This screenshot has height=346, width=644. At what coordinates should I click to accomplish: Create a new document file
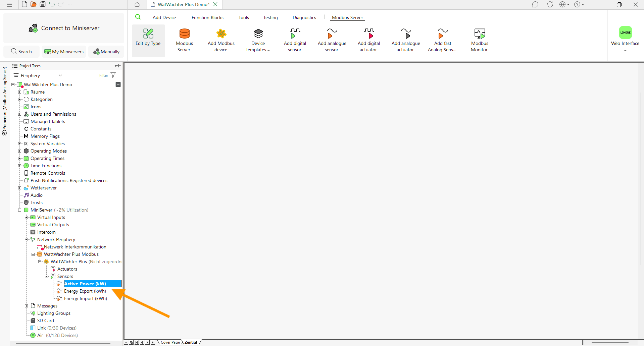tap(24, 4)
